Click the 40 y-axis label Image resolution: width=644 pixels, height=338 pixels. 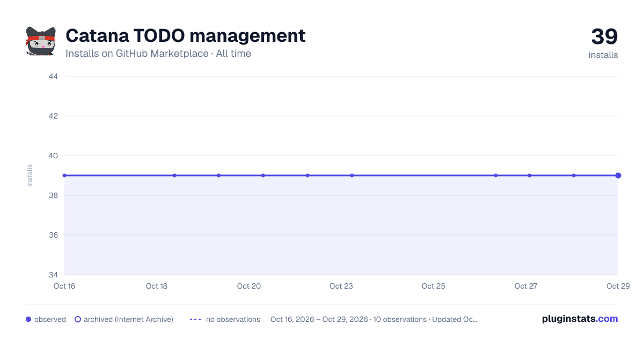click(53, 156)
